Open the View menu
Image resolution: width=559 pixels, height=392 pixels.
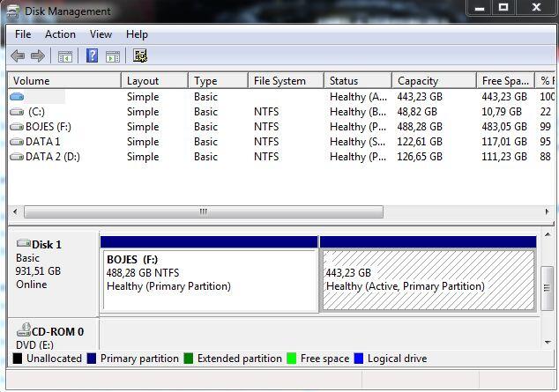click(x=101, y=34)
